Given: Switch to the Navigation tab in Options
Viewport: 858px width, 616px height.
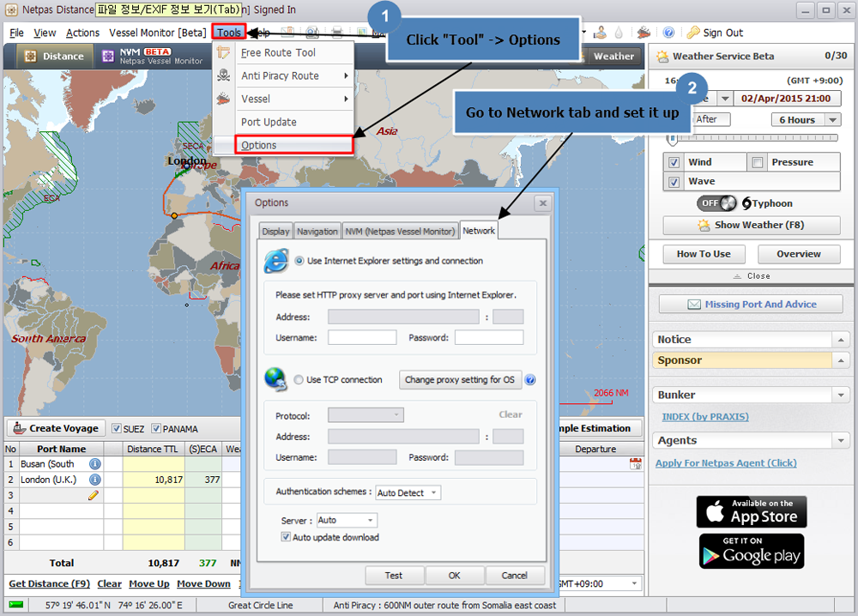Looking at the screenshot, I should click(317, 232).
